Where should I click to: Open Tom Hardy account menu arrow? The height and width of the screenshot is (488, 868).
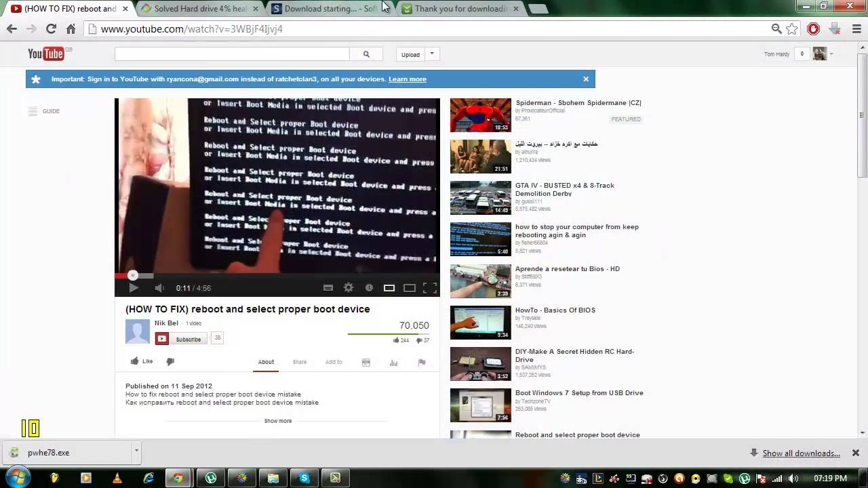coord(831,54)
